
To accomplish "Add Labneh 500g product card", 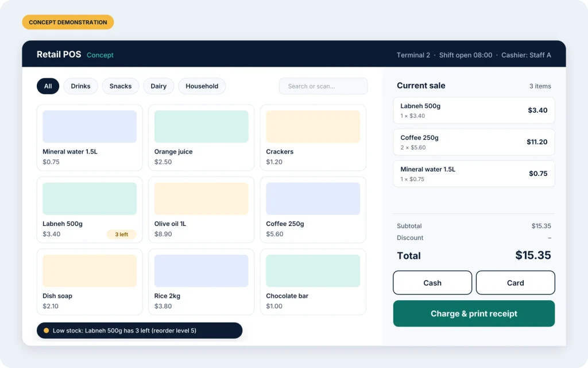I will (90, 210).
